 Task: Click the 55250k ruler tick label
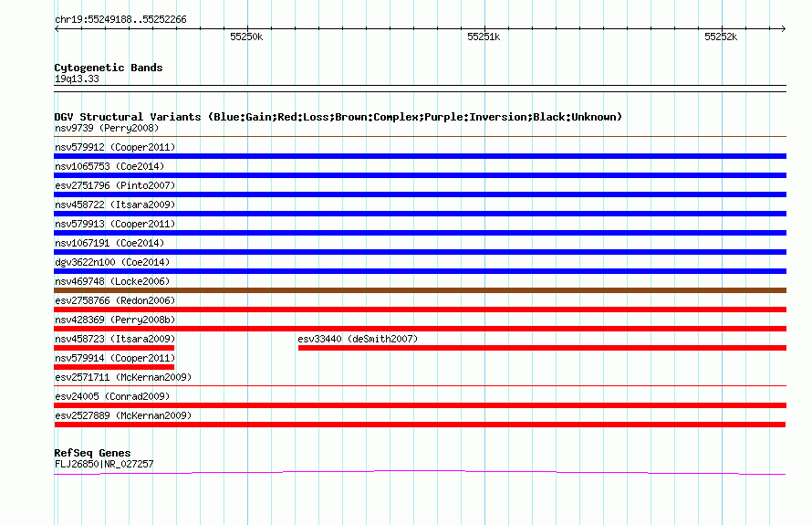coord(246,37)
